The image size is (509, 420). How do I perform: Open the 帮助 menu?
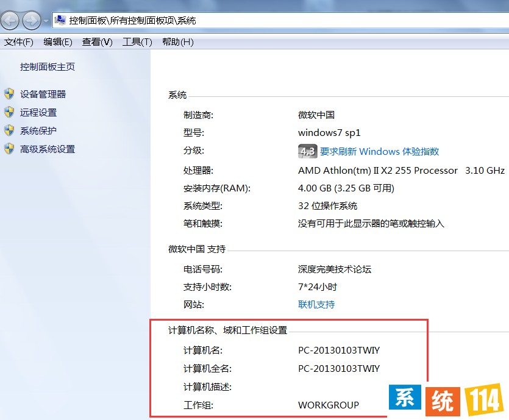[176, 43]
